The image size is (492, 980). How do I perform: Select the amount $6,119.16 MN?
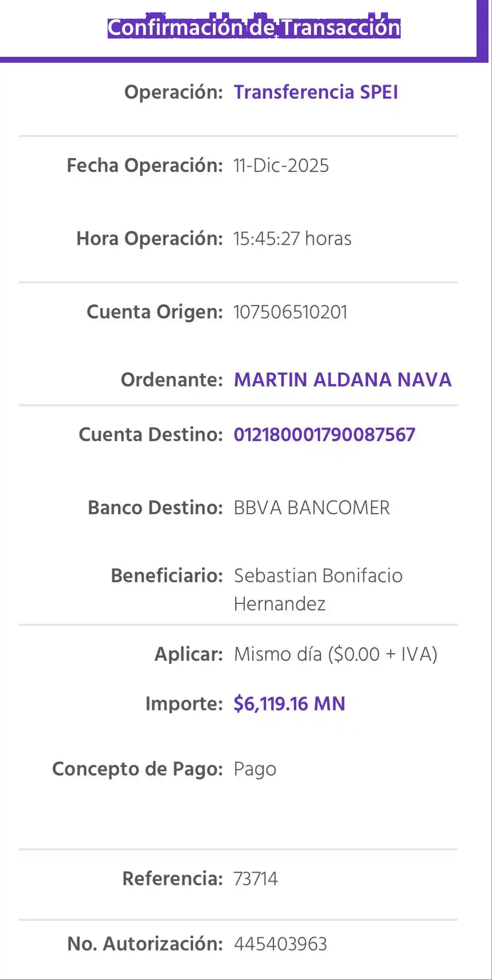point(289,704)
